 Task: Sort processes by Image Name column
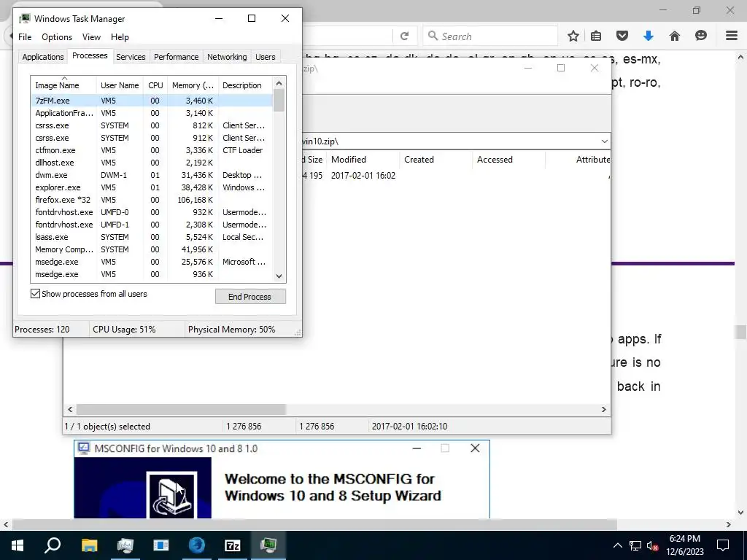[64, 85]
